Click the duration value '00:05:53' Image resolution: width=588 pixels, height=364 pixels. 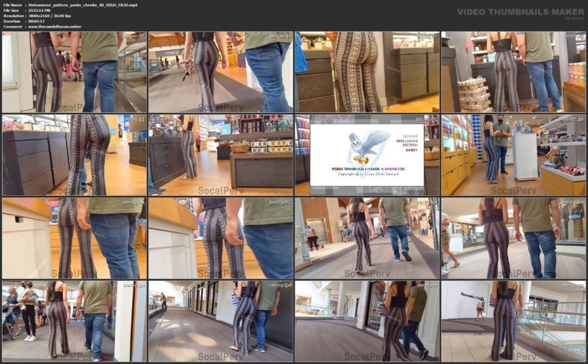click(x=36, y=21)
